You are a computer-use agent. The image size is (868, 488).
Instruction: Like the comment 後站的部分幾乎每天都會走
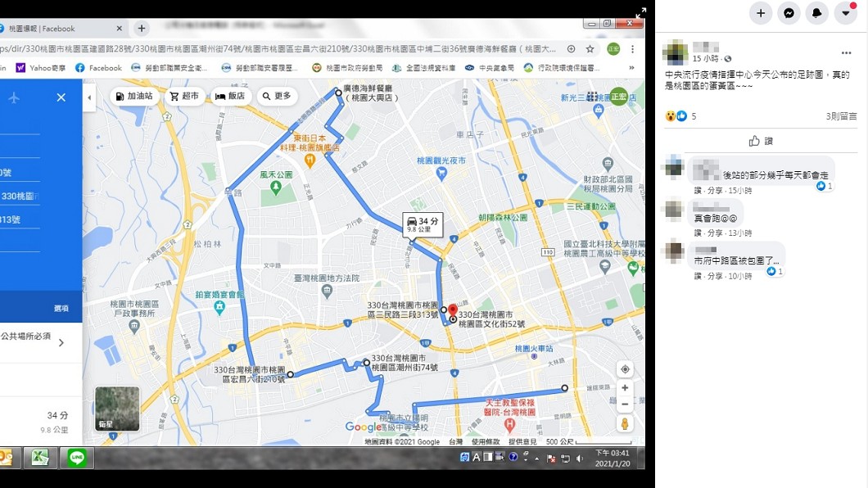coord(696,190)
